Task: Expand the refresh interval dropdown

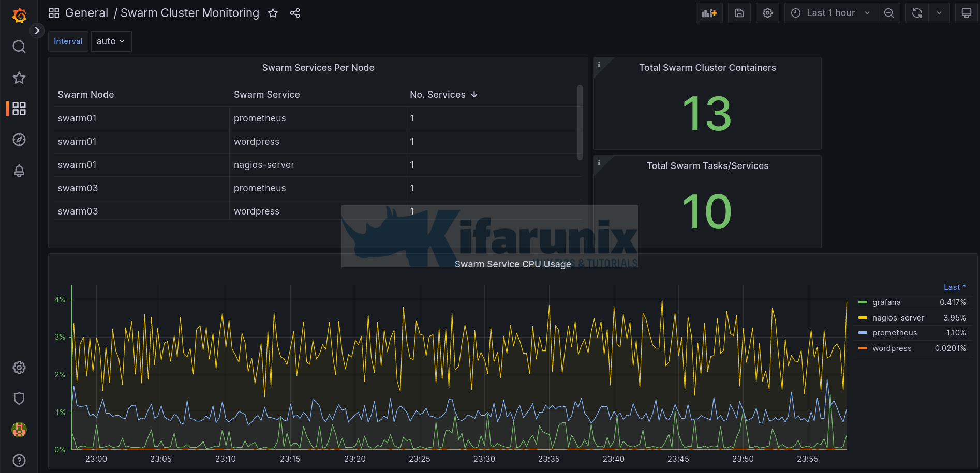Action: (x=939, y=13)
